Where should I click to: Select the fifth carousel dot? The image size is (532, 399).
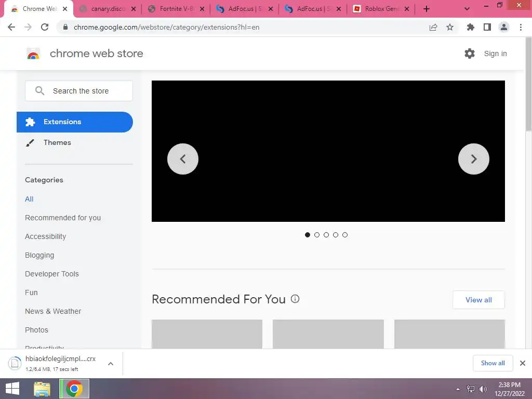click(x=345, y=235)
